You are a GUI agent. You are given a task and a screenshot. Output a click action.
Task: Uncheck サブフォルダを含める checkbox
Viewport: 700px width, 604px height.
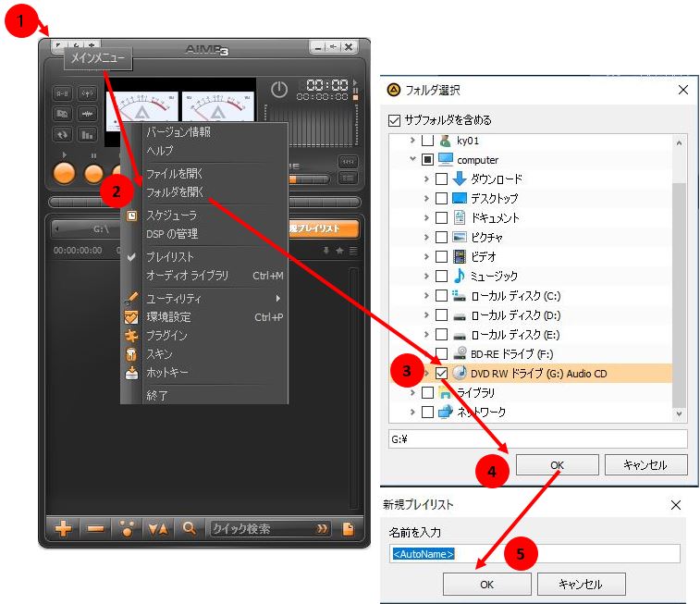coord(396,120)
